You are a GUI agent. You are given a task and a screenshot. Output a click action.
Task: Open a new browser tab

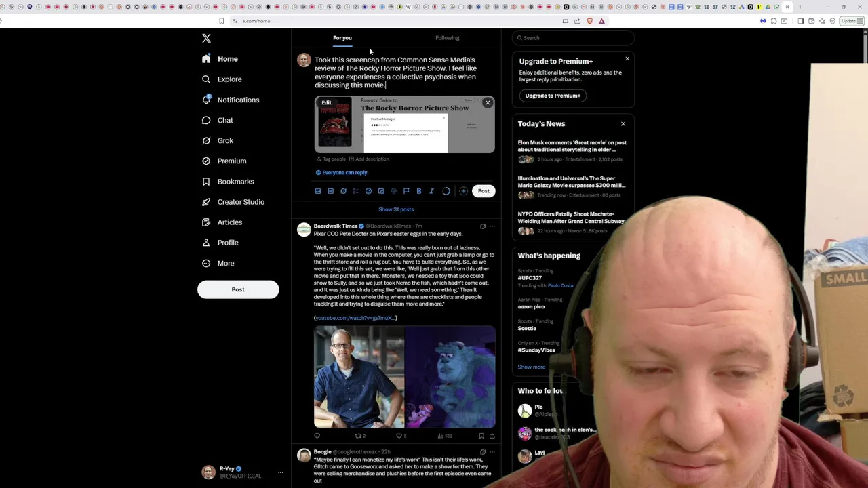[800, 7]
